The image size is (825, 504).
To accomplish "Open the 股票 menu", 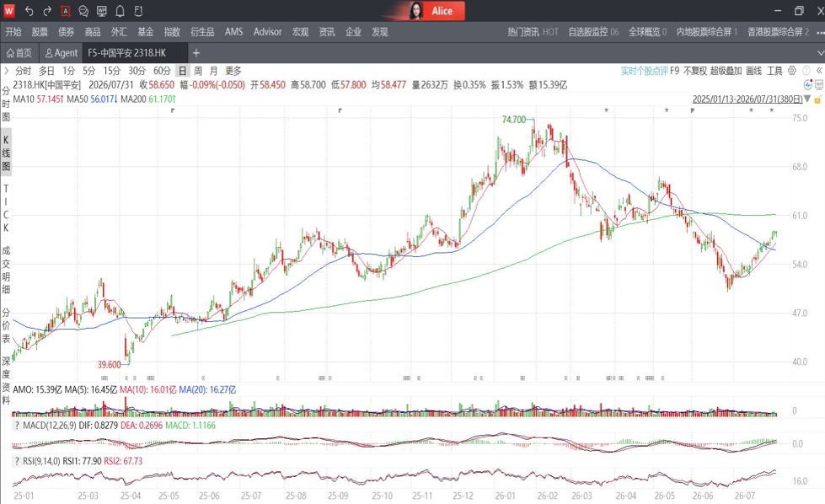I will point(40,32).
